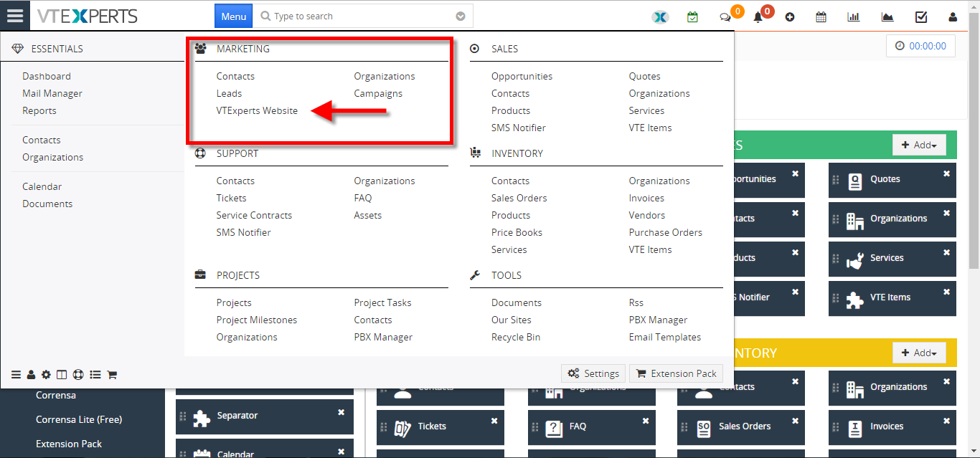This screenshot has height=458, width=980.
Task: Open Opportunities under Sales
Action: click(522, 76)
